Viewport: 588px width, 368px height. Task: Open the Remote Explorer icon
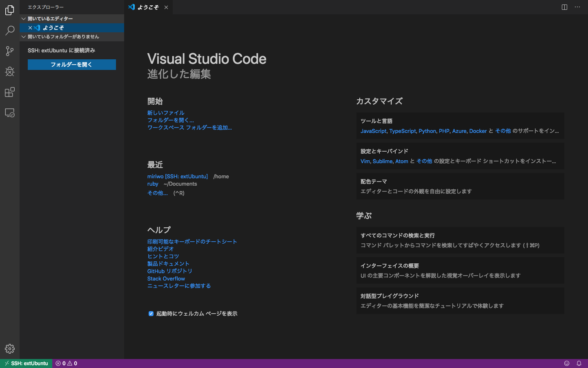click(x=9, y=113)
